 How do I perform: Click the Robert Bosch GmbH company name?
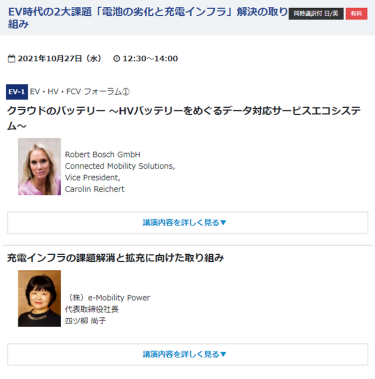click(103, 154)
